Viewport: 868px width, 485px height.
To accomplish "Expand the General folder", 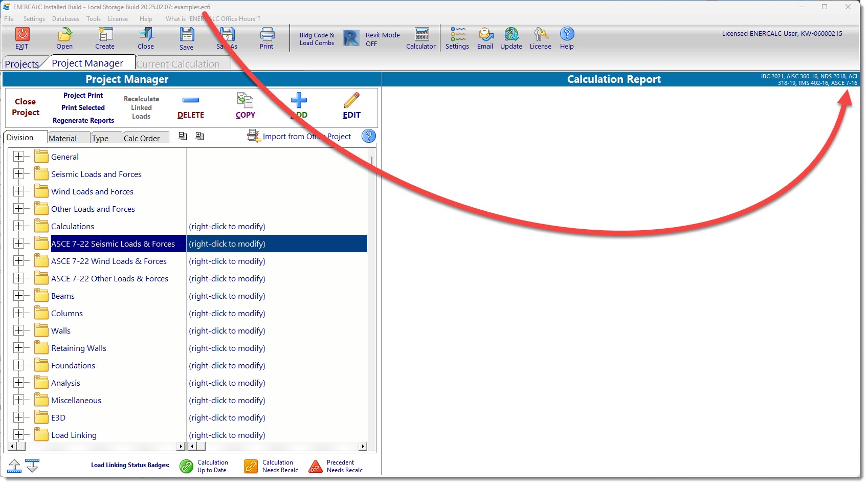I will (x=18, y=157).
